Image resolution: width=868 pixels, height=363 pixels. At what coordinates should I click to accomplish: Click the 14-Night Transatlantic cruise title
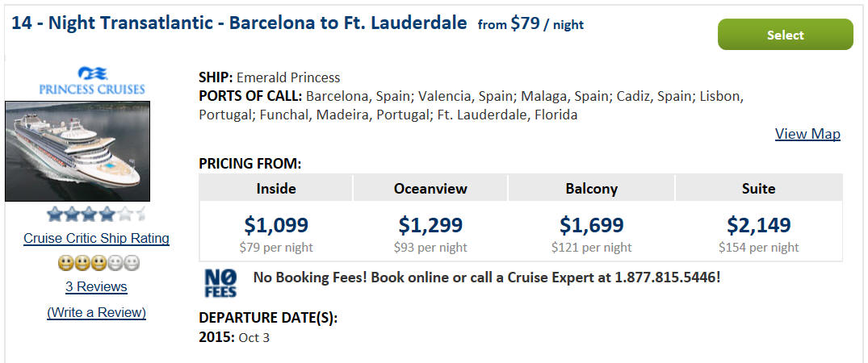pos(239,23)
